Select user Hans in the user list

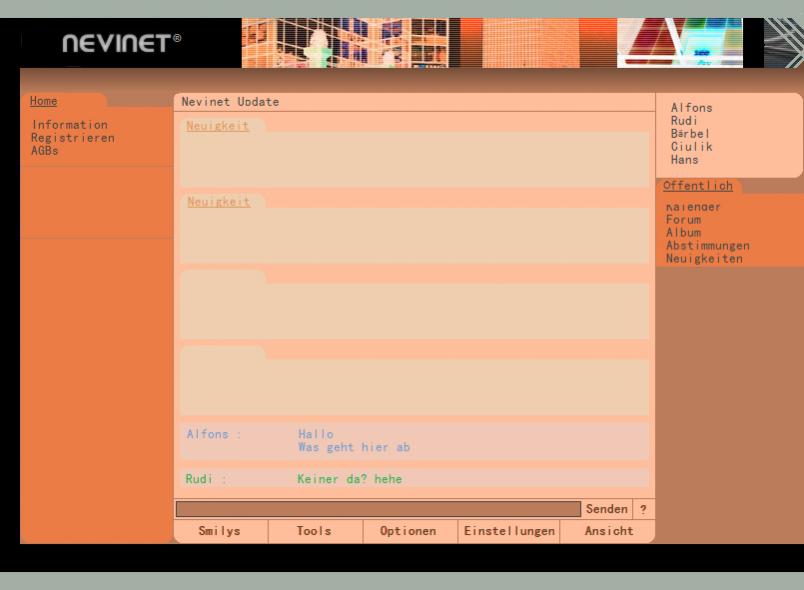click(x=685, y=160)
